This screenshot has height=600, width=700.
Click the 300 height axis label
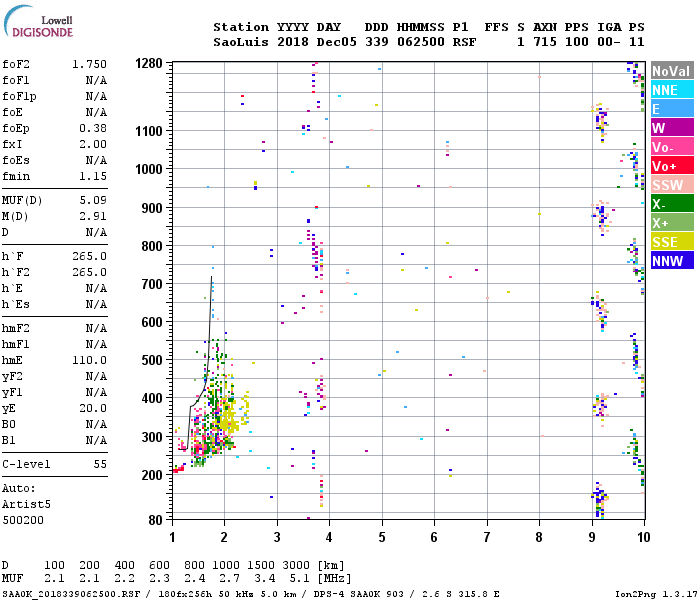(152, 437)
